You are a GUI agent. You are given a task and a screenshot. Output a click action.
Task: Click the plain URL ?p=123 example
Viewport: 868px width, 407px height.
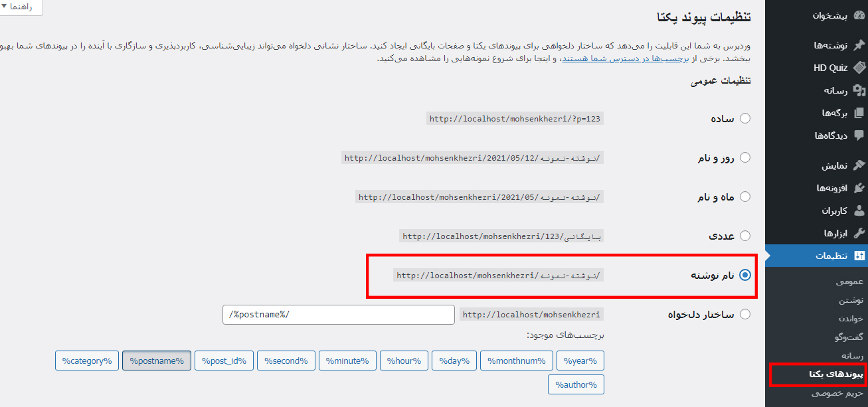[515, 119]
